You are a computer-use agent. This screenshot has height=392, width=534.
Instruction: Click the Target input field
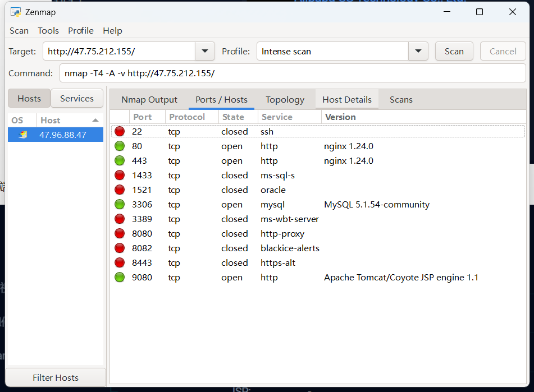point(119,52)
